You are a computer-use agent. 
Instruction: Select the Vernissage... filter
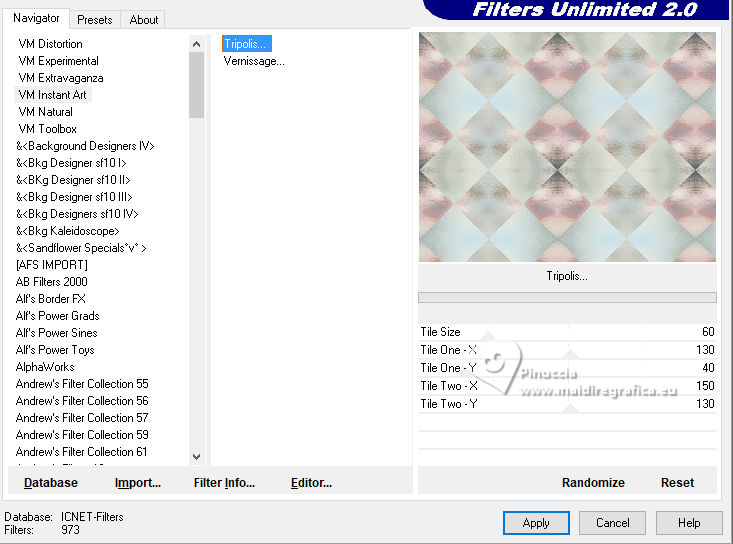point(254,61)
